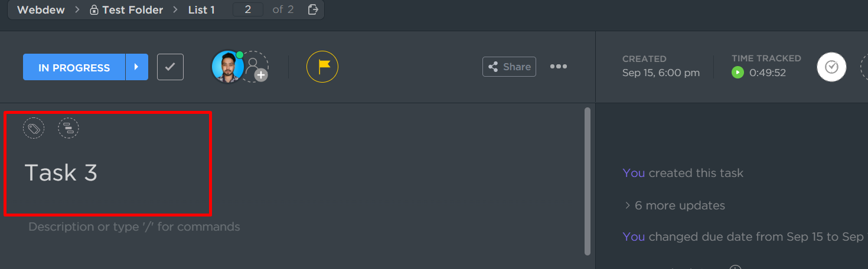
Task: Click the subtask dependency icon
Action: coord(68,128)
